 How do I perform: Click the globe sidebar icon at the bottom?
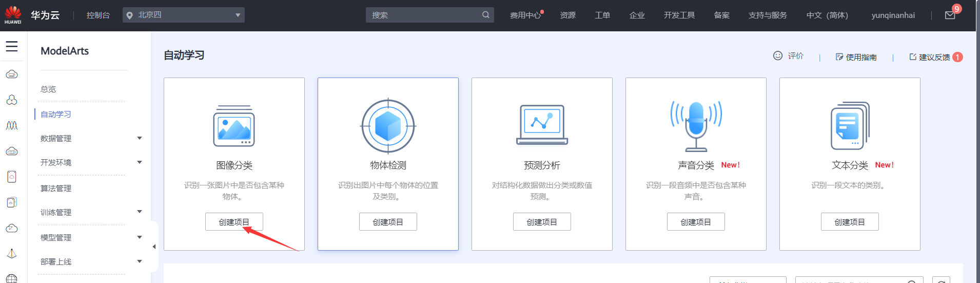point(12,278)
